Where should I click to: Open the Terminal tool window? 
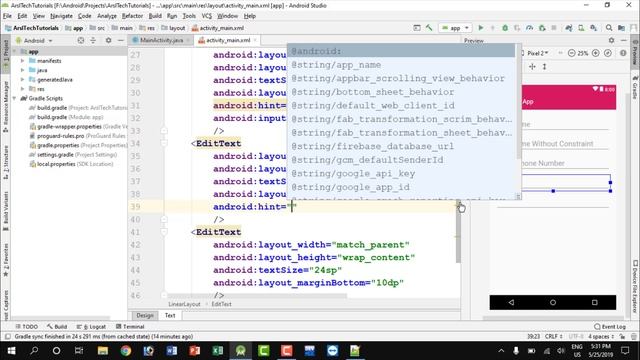tap(130, 327)
